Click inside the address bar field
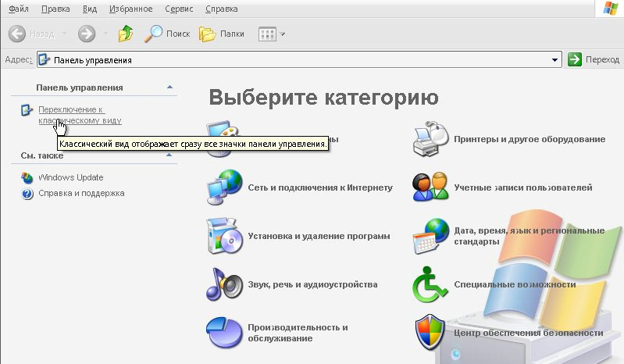This screenshot has width=624, height=364. [x=297, y=60]
